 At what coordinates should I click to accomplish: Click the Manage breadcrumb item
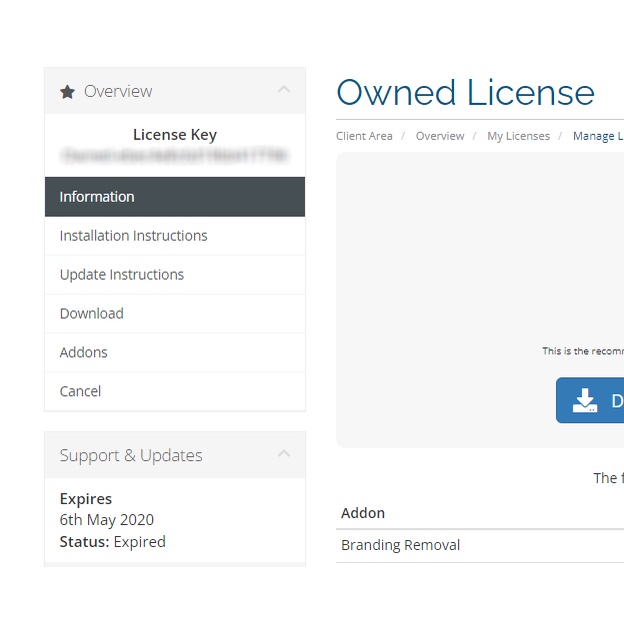point(597,136)
